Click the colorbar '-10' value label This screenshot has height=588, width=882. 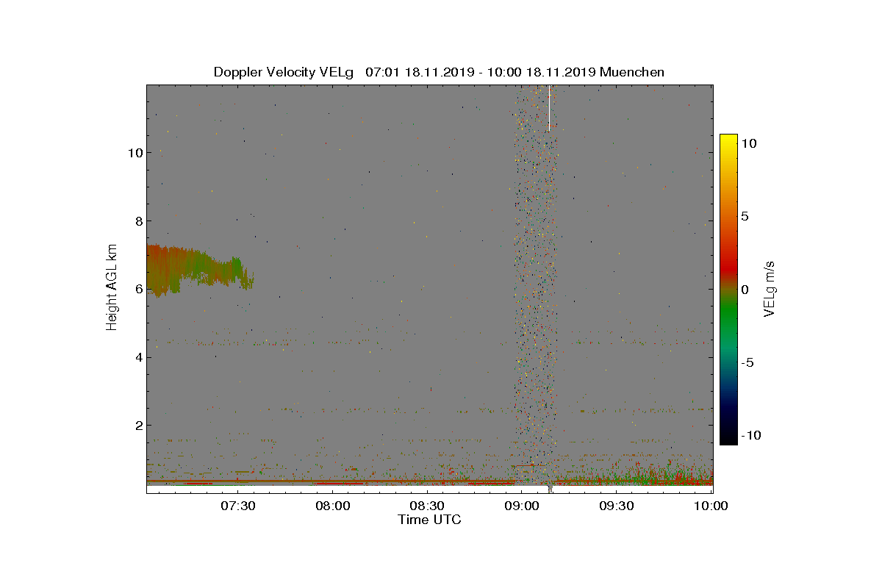tap(750, 435)
